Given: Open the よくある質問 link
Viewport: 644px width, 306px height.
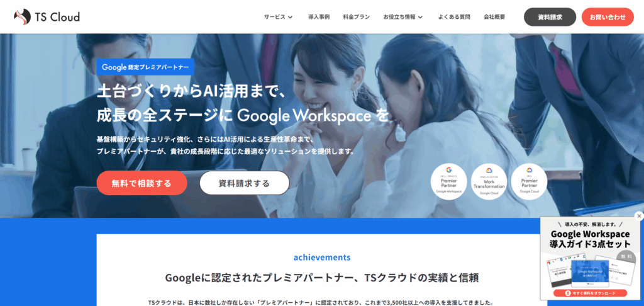Looking at the screenshot, I should tap(454, 17).
